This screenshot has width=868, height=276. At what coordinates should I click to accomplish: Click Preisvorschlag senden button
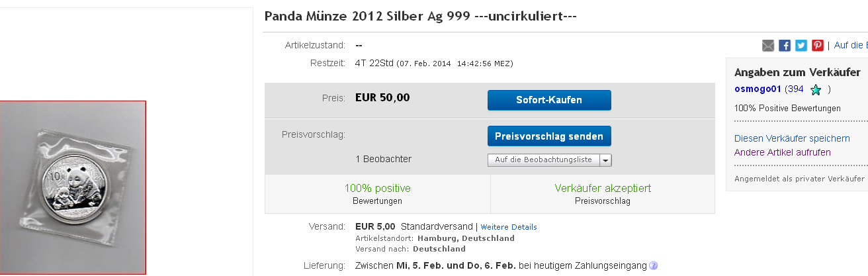549,136
